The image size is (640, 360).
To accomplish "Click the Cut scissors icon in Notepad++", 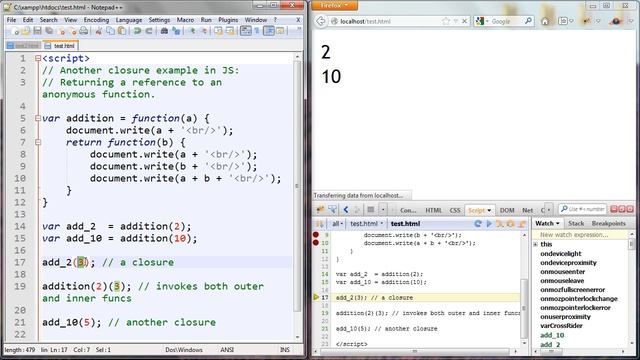I will (98, 31).
